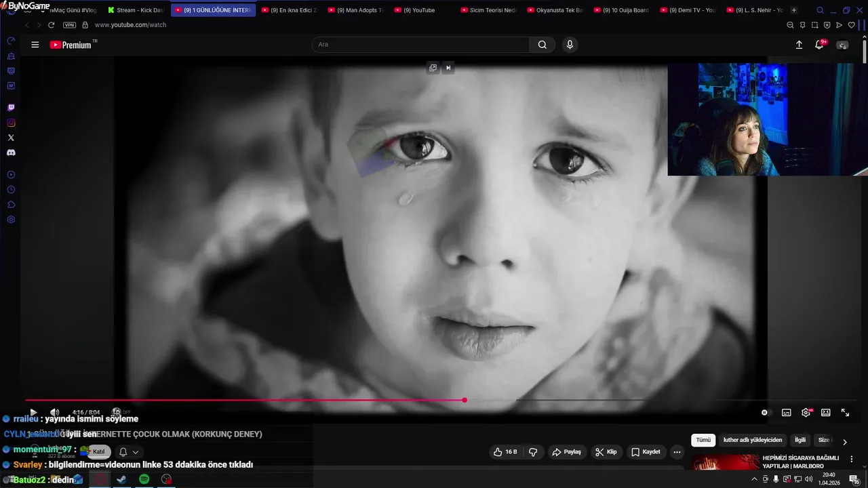Click the Klip button

point(606,452)
